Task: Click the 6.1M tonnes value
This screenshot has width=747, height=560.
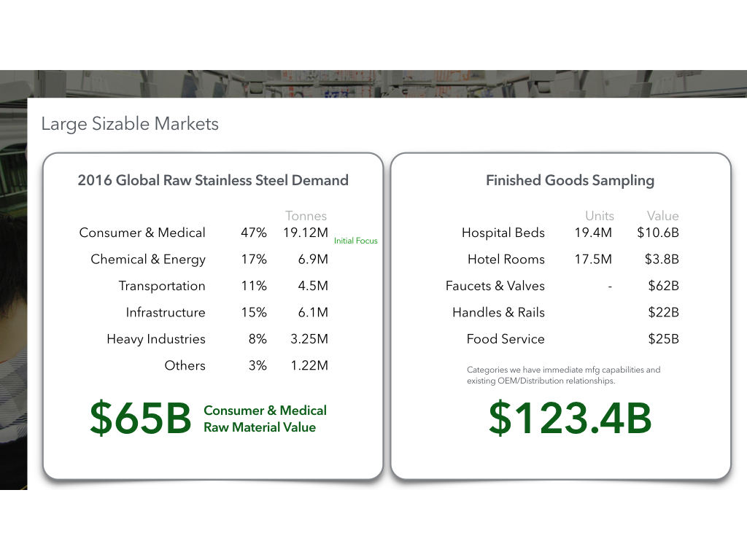Action: [313, 312]
